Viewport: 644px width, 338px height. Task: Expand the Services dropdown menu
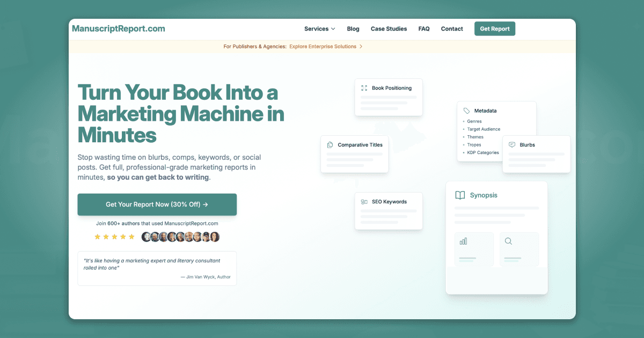(319, 29)
